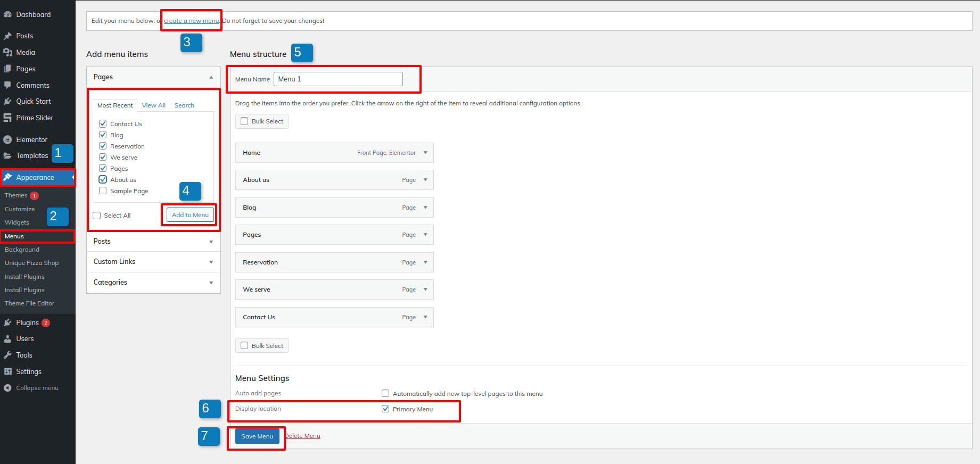Switch to the View All tab
This screenshot has height=464, width=980.
tap(153, 105)
